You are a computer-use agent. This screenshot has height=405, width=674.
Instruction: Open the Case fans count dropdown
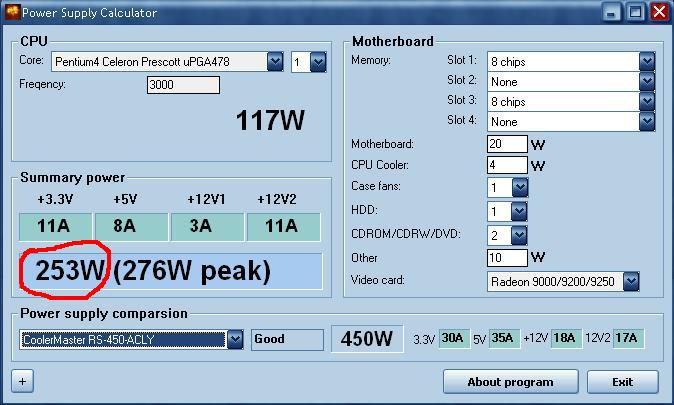(518, 187)
